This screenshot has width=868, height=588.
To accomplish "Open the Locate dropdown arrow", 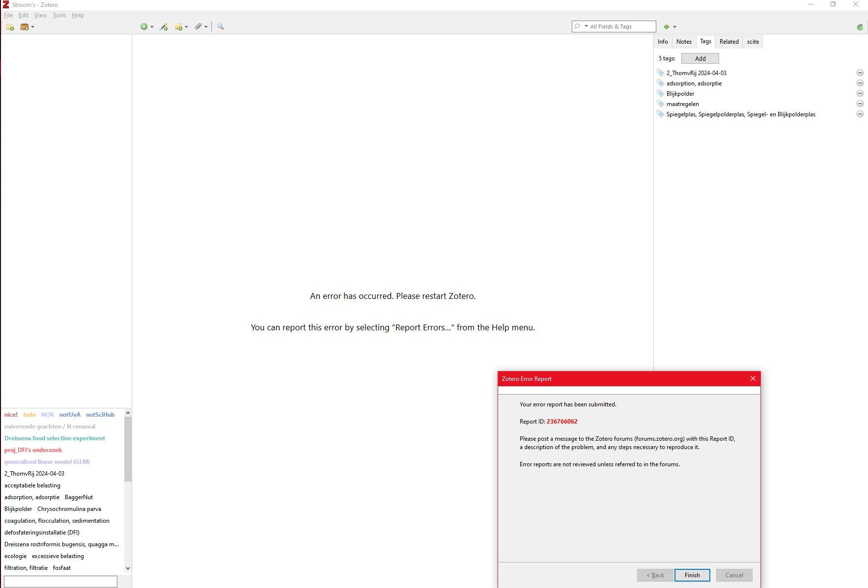I will (x=674, y=27).
